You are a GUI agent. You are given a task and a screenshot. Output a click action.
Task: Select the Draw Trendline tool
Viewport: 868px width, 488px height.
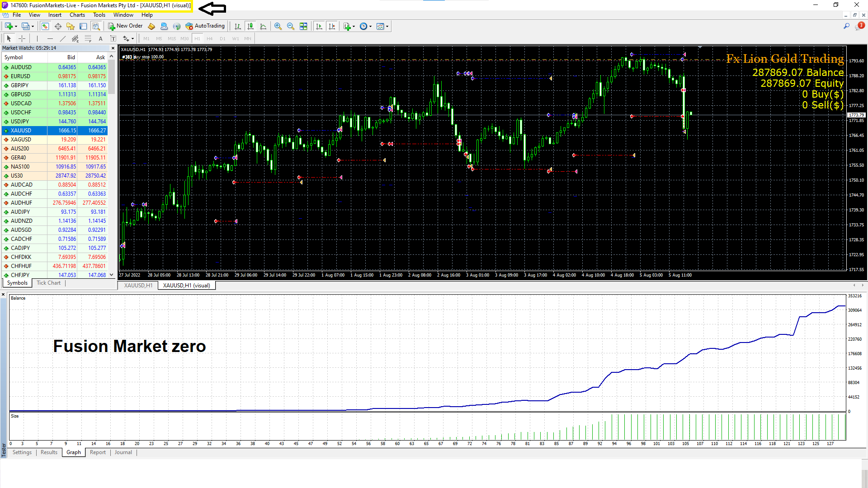coord(63,38)
